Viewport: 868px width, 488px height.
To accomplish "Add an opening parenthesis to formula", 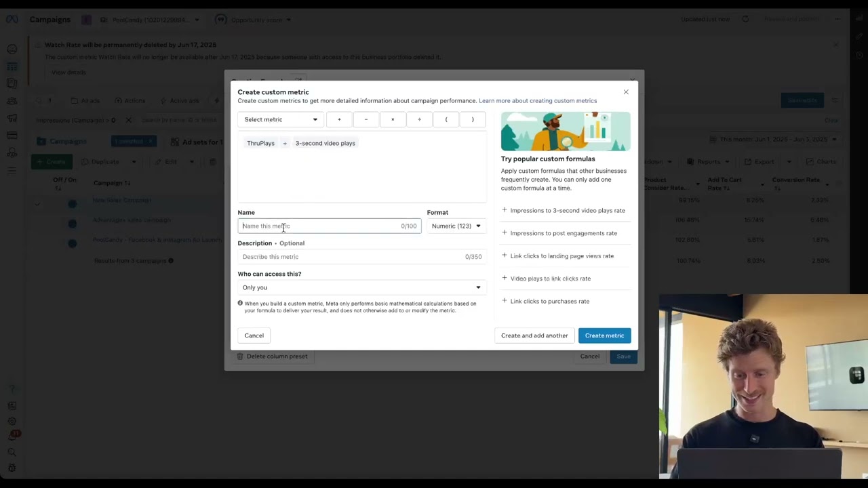I will [446, 119].
